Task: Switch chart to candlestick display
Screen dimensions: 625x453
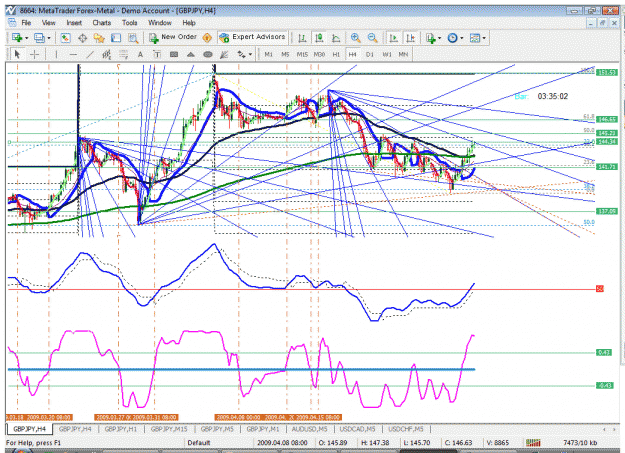Action: (x=319, y=38)
